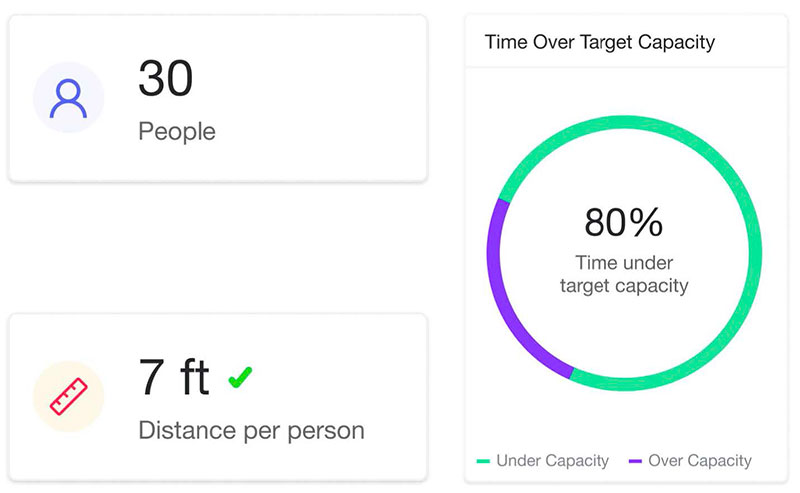
Task: Click the green checkmark beside 7 ft
Action: click(240, 377)
